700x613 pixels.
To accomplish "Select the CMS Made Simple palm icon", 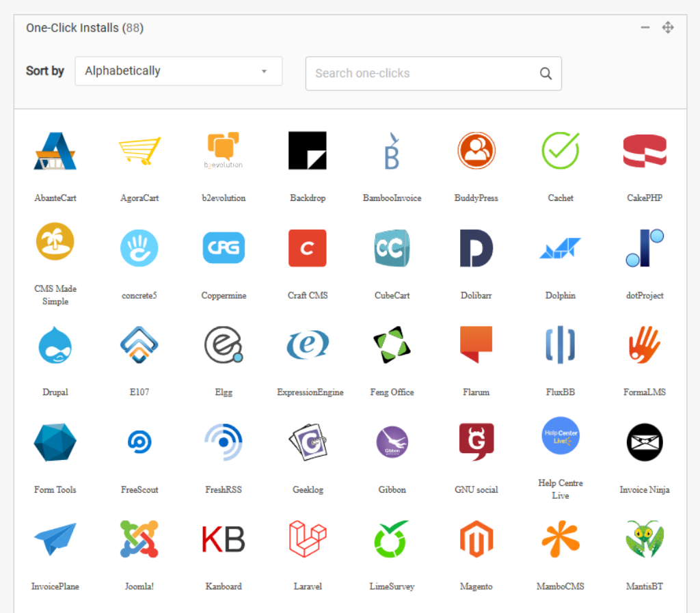I will [55, 241].
